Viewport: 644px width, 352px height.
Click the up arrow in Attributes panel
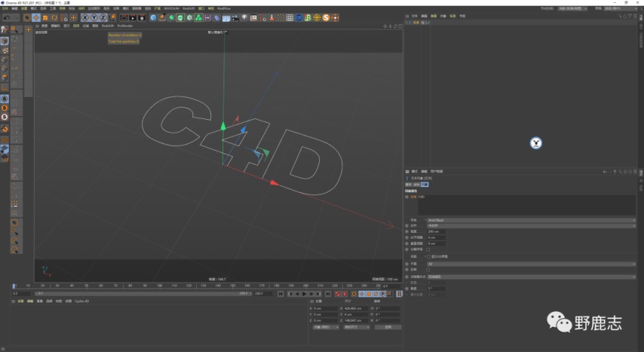click(615, 172)
